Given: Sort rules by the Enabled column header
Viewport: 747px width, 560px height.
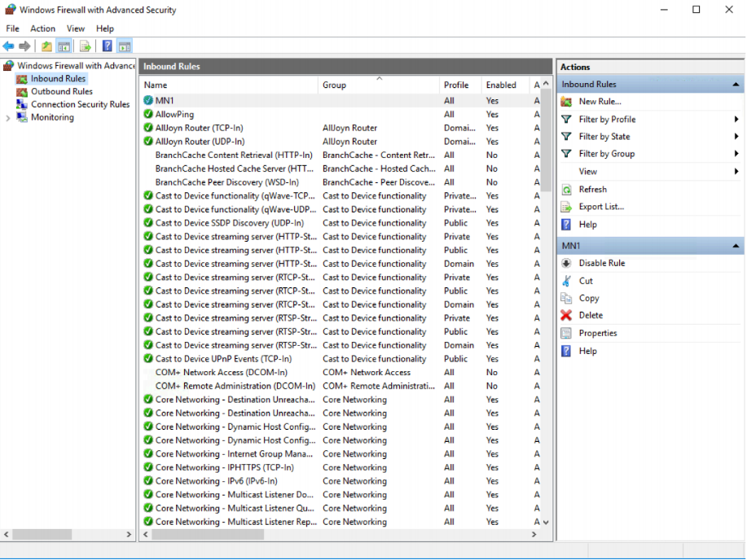Looking at the screenshot, I should click(x=505, y=85).
